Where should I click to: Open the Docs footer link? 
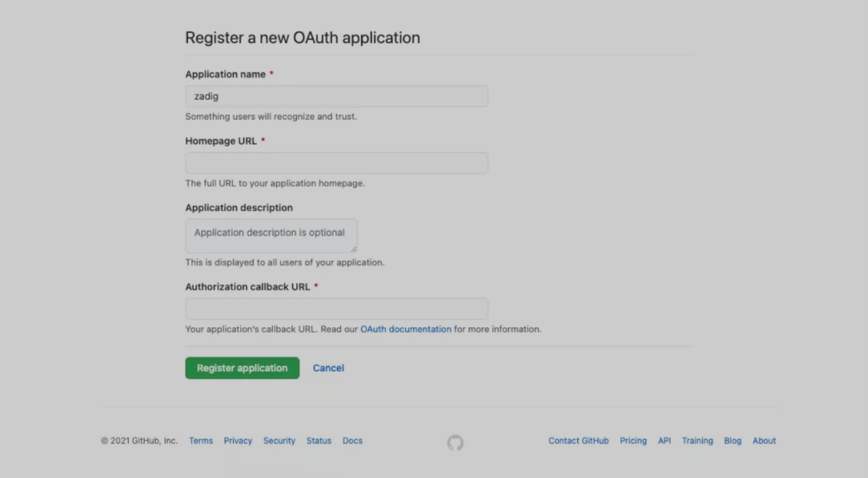tap(352, 441)
